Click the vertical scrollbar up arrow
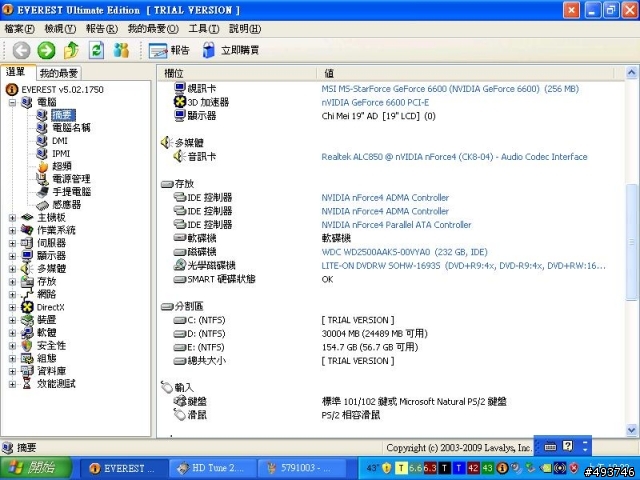Viewport: 640px width, 480px height. tap(631, 73)
